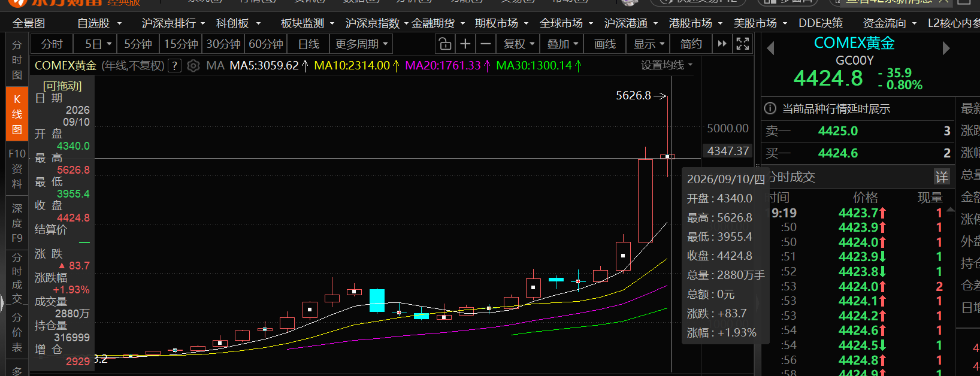Go to previous instrument with left arrow

coord(770,48)
